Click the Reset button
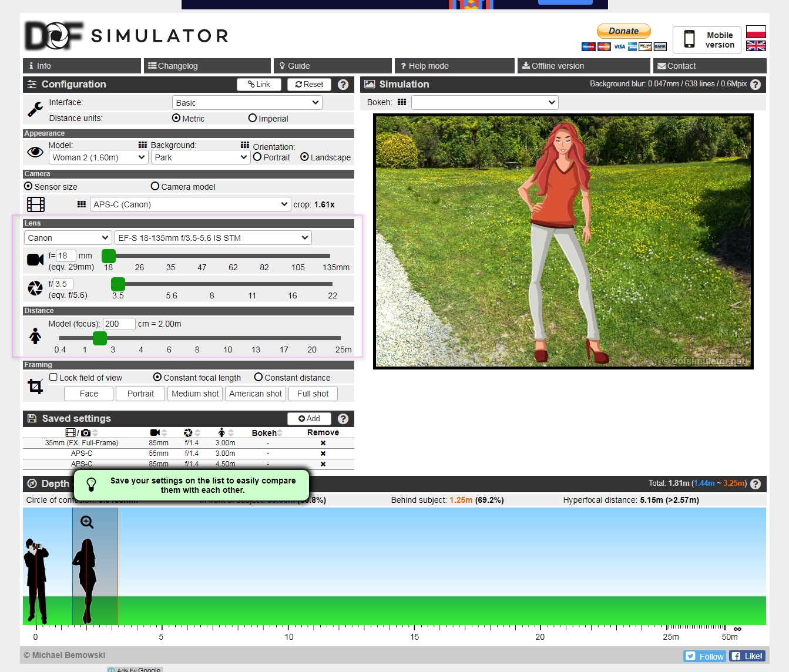 point(310,85)
